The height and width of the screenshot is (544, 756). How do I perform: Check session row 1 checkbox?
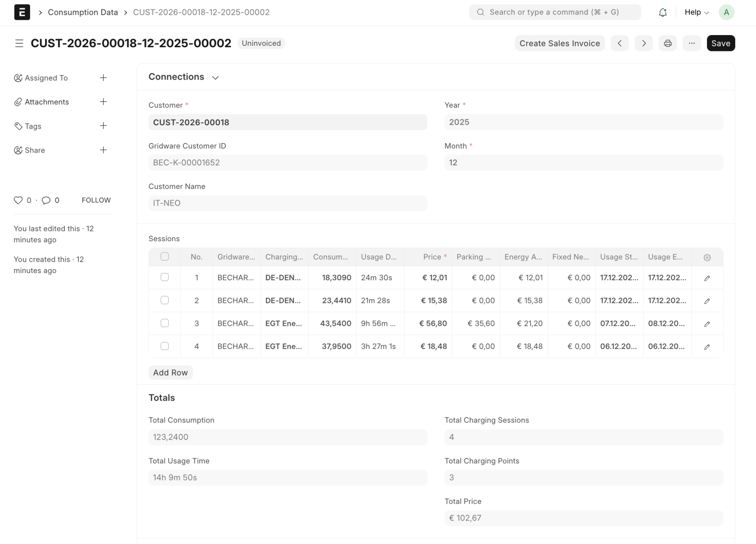point(165,277)
